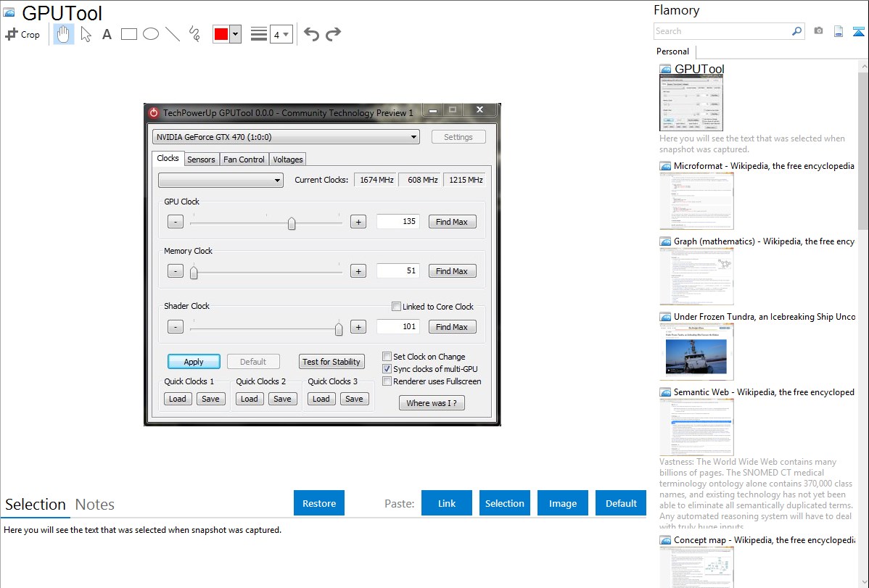Click the GPU Clock slider handle
The height and width of the screenshot is (588, 869).
click(292, 223)
